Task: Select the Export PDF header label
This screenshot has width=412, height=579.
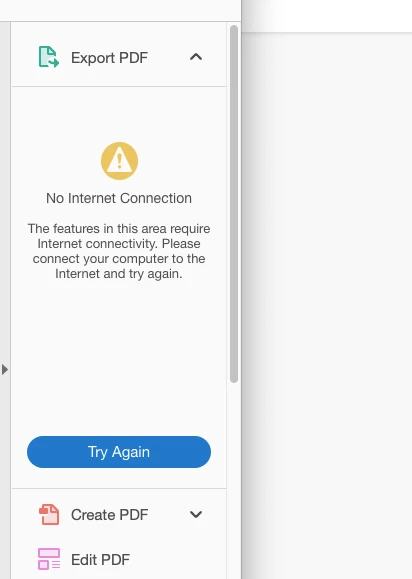Action: (x=109, y=58)
